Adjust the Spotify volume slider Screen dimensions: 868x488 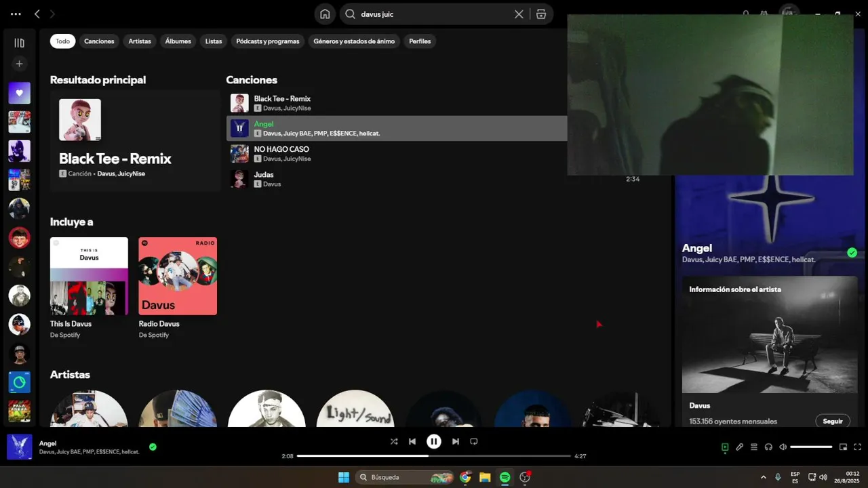tap(811, 447)
